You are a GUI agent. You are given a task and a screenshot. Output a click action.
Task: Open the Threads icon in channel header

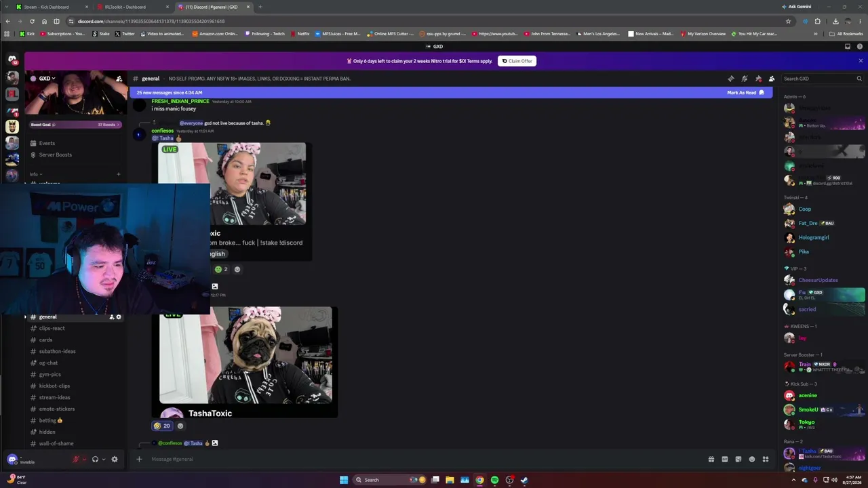point(730,79)
